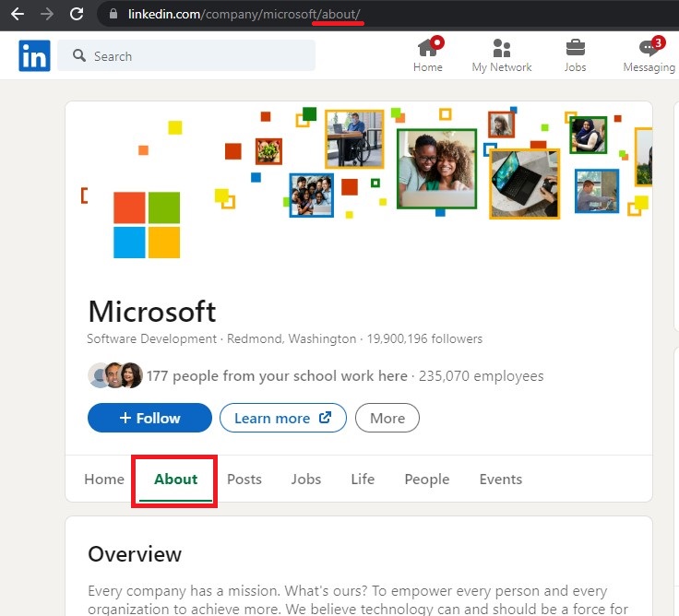Click the address bar URL
The width and height of the screenshot is (679, 616).
click(244, 14)
